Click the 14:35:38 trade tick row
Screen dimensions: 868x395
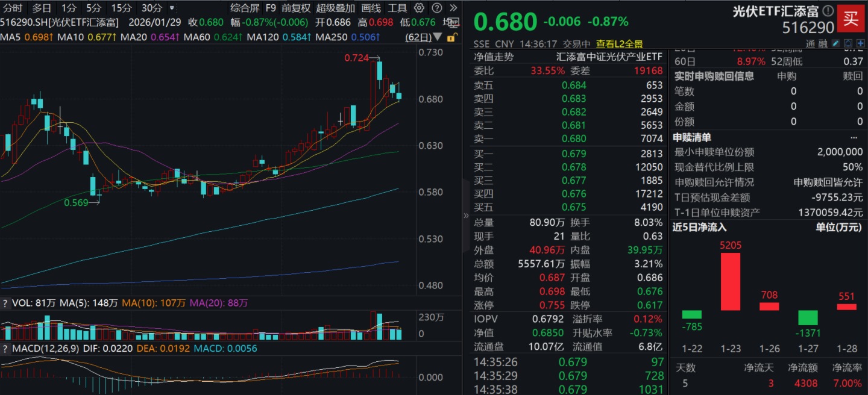click(x=568, y=390)
